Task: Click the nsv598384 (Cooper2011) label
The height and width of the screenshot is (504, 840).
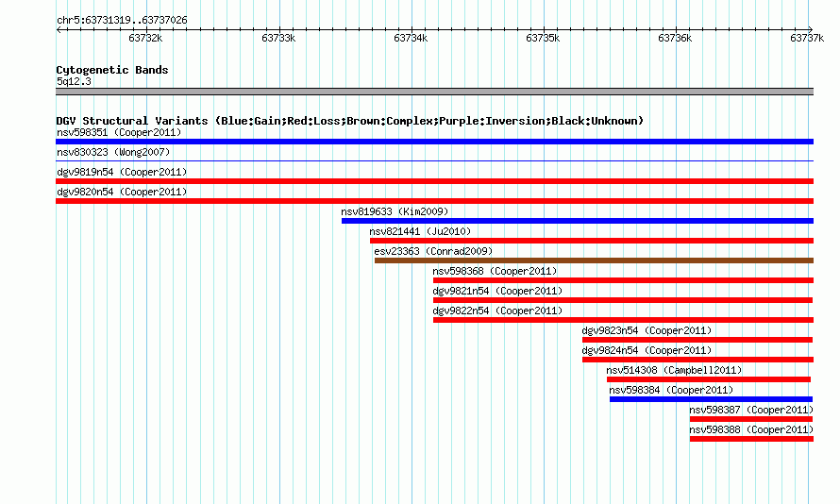Action: click(x=671, y=390)
